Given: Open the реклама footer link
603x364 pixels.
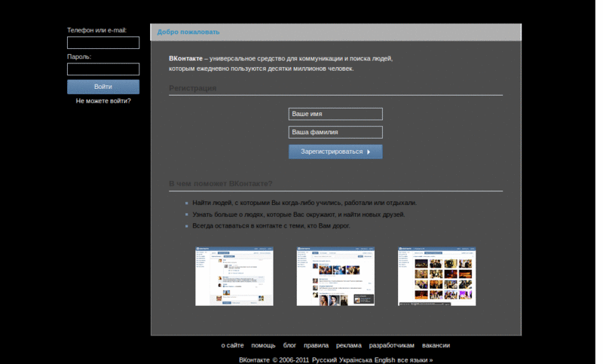Looking at the screenshot, I should 349,345.
